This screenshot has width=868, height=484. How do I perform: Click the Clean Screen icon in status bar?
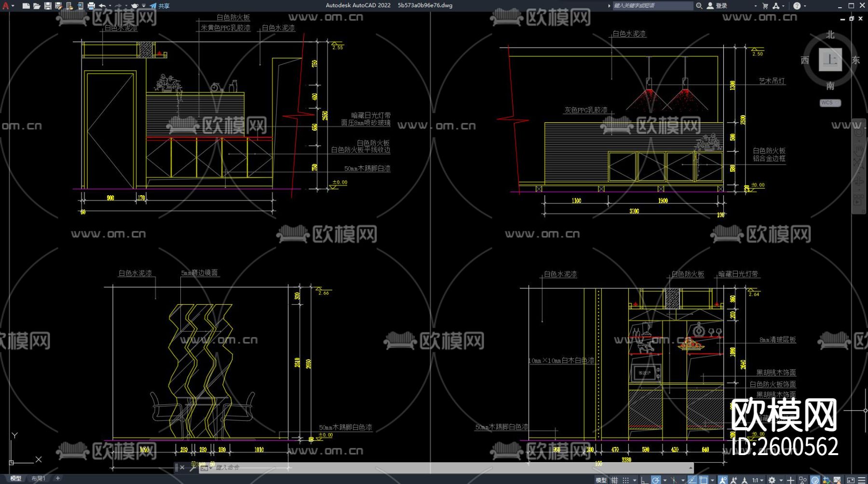coord(850,480)
